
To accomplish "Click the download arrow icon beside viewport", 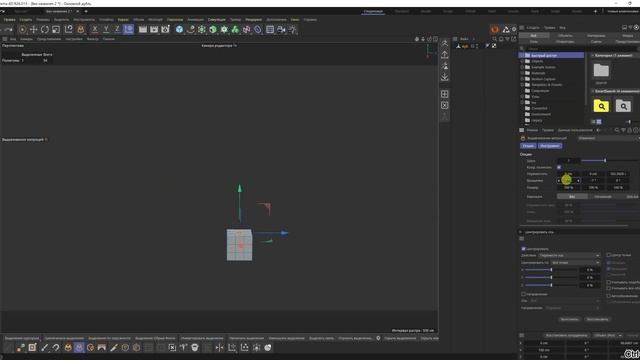I will pos(444,77).
